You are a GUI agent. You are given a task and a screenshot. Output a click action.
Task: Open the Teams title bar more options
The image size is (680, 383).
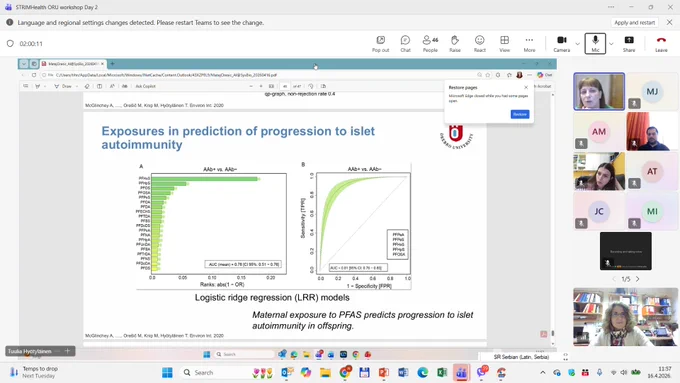click(x=611, y=7)
